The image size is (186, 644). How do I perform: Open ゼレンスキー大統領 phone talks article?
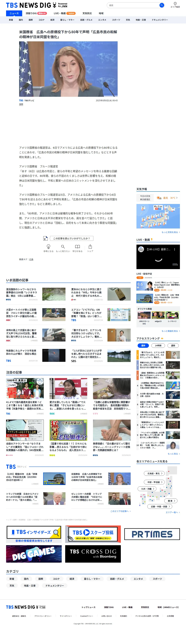click(x=101, y=498)
